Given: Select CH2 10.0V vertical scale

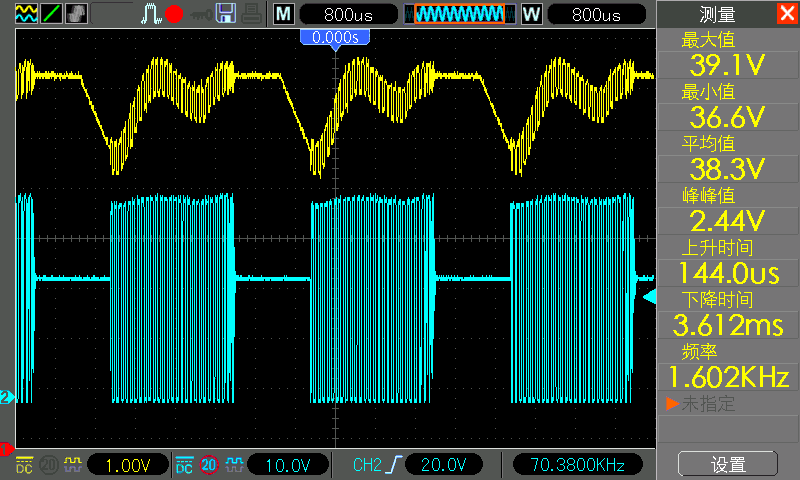Looking at the screenshot, I should 288,465.
